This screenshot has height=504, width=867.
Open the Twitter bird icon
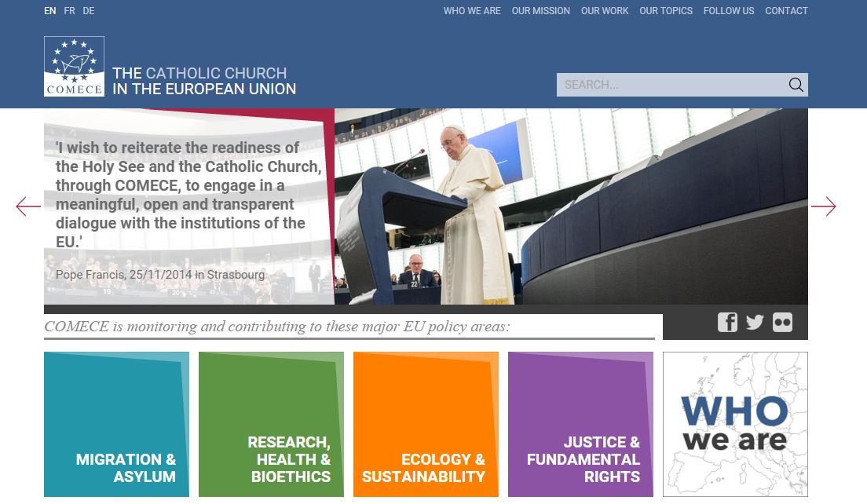coord(755,322)
